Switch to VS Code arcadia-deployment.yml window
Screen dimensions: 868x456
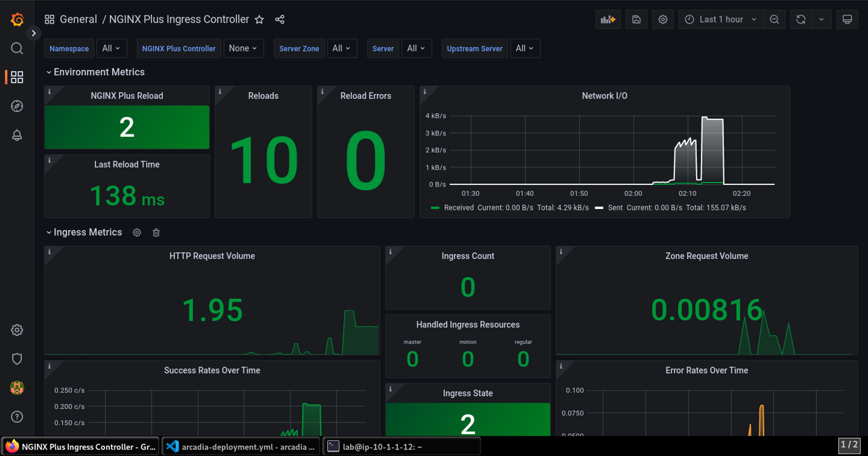point(241,447)
